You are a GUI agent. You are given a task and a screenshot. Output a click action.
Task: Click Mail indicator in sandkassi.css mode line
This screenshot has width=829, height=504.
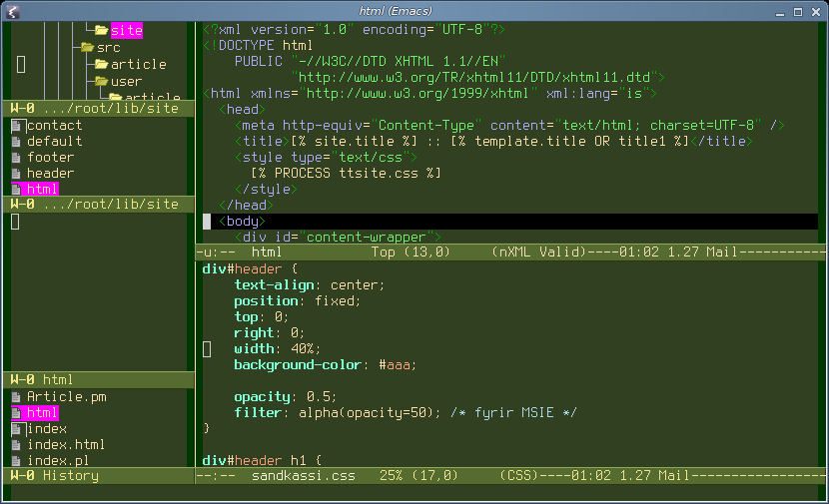pyautogui.click(x=674, y=476)
